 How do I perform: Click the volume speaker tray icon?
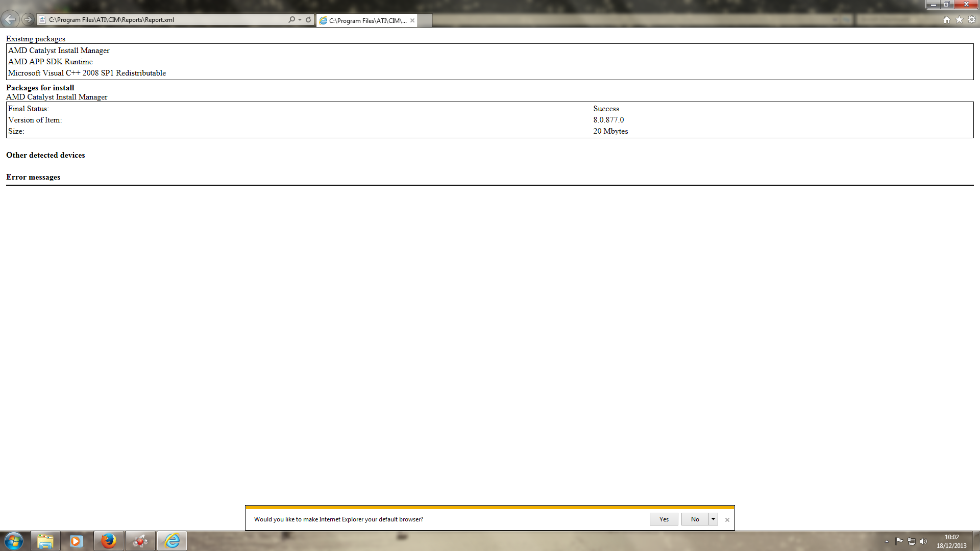click(923, 541)
